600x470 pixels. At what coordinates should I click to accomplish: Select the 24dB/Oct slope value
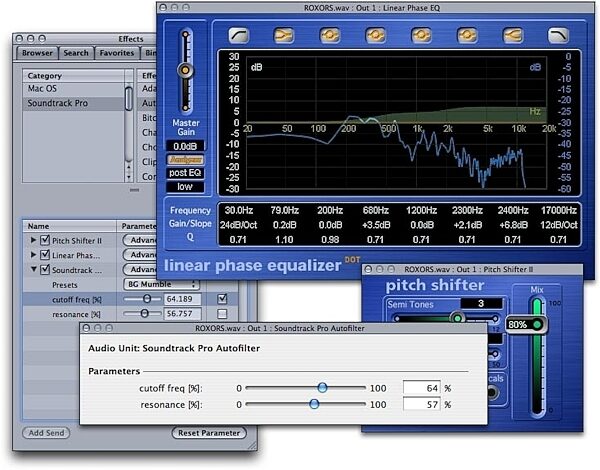pyautogui.click(x=238, y=225)
